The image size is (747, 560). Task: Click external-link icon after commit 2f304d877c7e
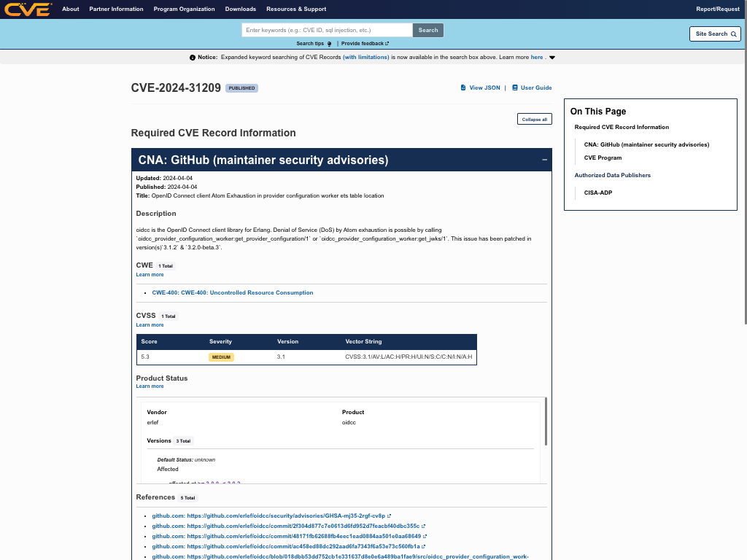(424, 526)
